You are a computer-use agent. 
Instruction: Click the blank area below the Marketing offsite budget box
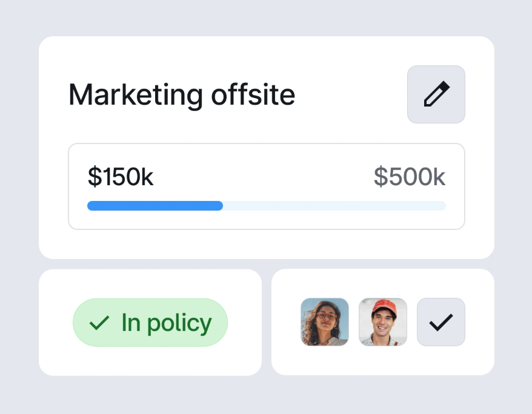point(267,244)
